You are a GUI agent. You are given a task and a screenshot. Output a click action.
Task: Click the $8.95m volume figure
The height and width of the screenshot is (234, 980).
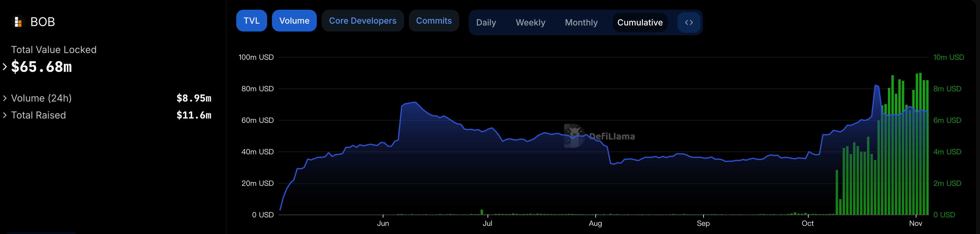(194, 98)
